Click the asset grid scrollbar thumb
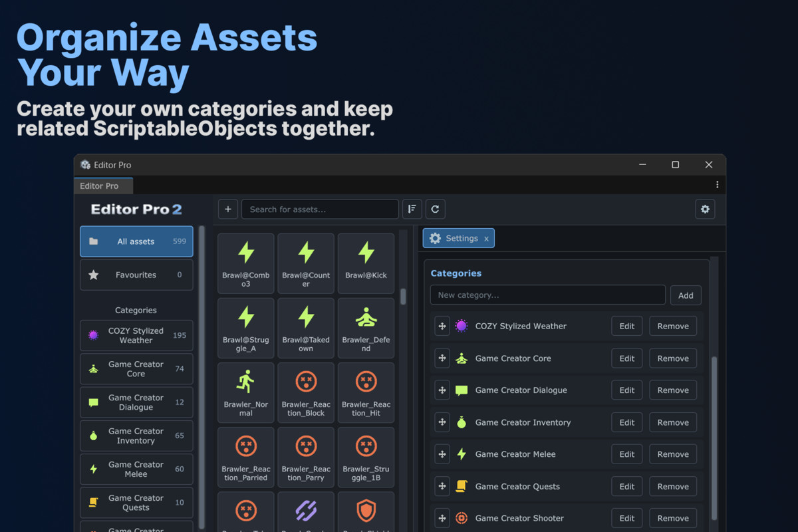 [x=403, y=296]
